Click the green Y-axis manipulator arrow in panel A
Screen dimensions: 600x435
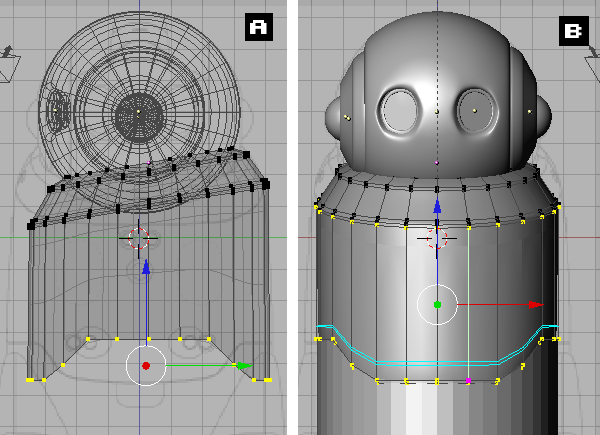tap(244, 366)
